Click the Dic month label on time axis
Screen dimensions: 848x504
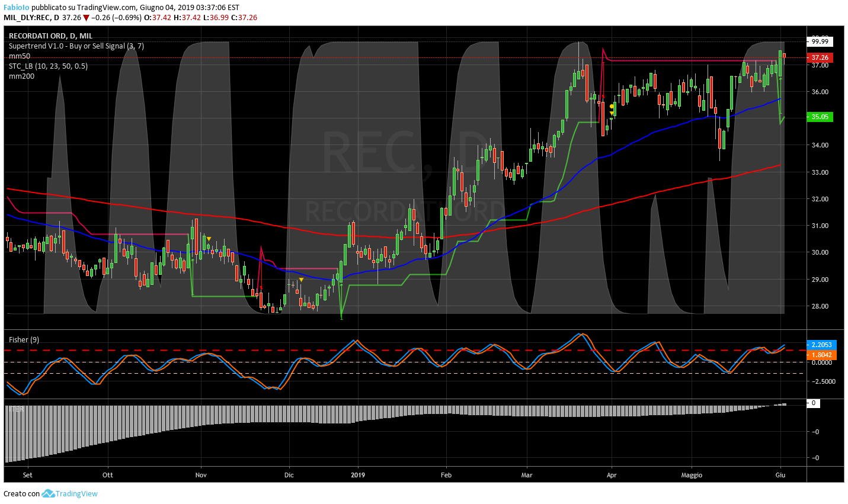point(289,475)
